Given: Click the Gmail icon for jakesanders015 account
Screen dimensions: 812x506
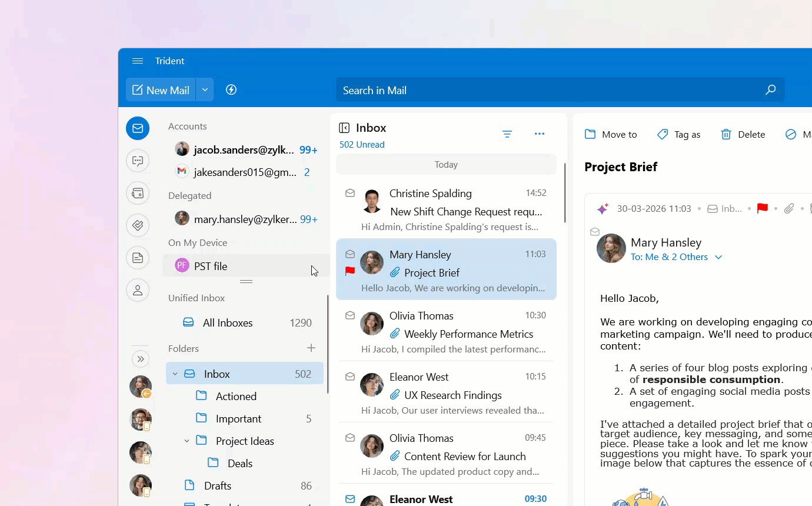Looking at the screenshot, I should pyautogui.click(x=182, y=171).
